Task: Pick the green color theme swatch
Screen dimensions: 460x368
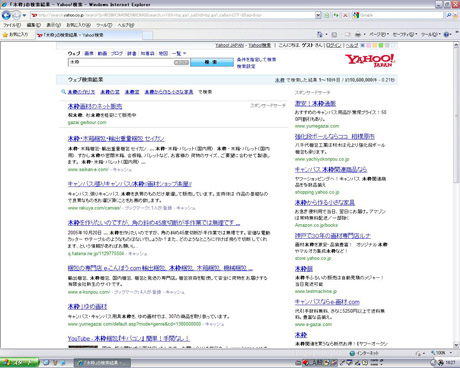Action: click(381, 45)
